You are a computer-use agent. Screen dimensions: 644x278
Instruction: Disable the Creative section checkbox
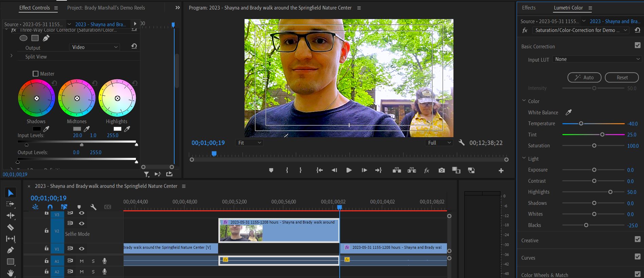tap(638, 239)
